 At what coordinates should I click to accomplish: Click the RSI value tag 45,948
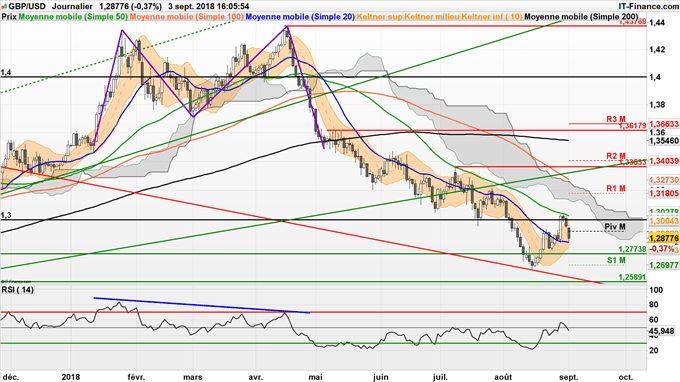point(662,331)
